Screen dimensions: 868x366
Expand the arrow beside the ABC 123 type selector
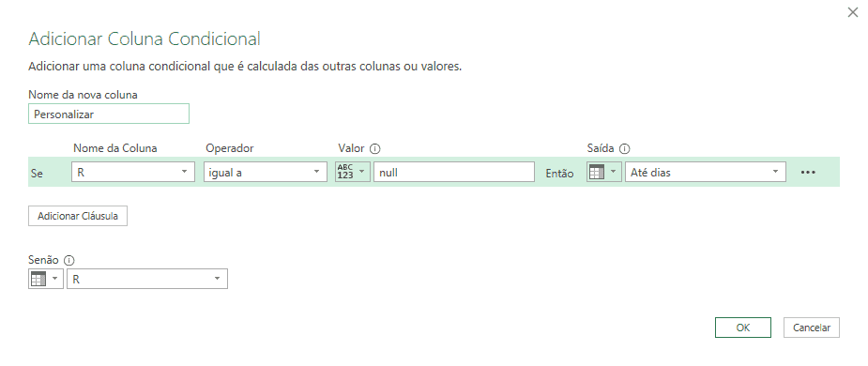click(362, 172)
